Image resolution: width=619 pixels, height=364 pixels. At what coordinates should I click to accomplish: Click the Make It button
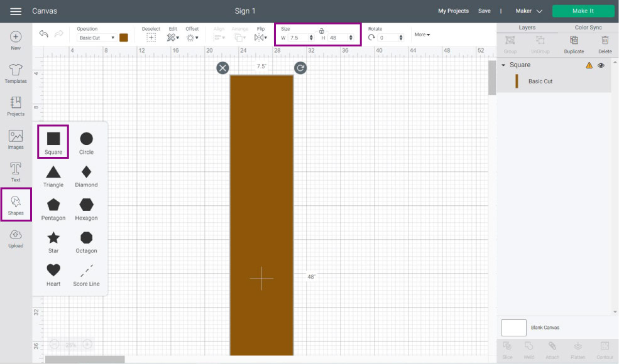click(x=583, y=11)
